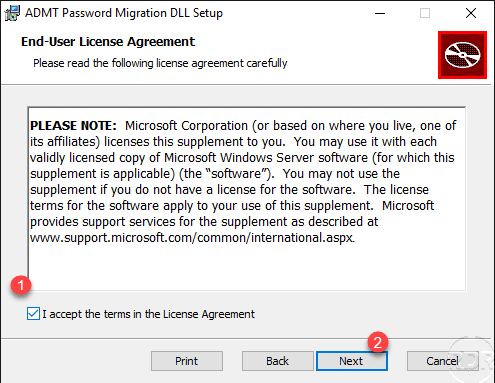The width and height of the screenshot is (495, 383).
Task: Click the faint watermark logo beside Cancel
Action: (472, 360)
